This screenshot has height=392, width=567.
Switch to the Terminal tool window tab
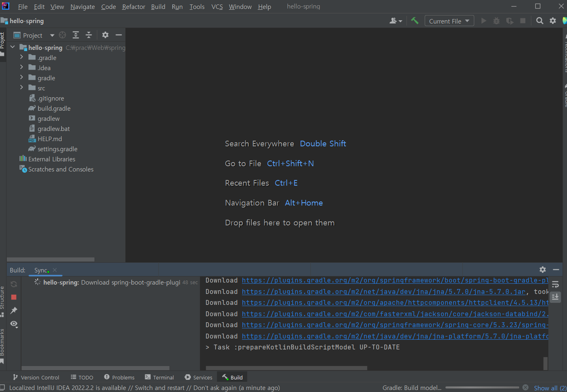159,377
